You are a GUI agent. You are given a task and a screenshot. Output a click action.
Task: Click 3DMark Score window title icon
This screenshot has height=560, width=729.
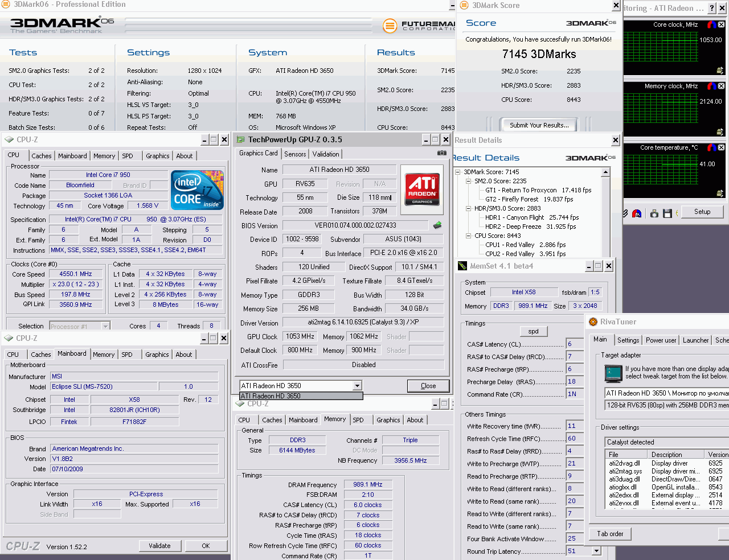pos(464,5)
